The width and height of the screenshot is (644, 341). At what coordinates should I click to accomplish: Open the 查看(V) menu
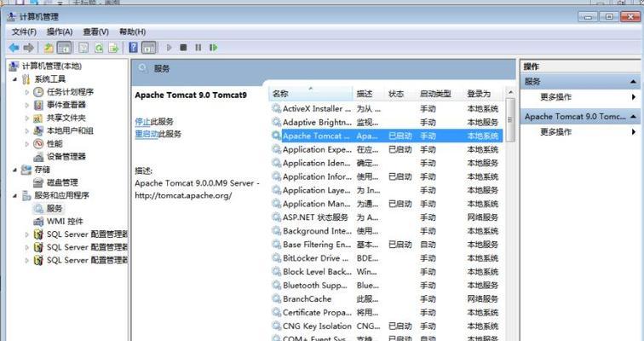pos(95,32)
